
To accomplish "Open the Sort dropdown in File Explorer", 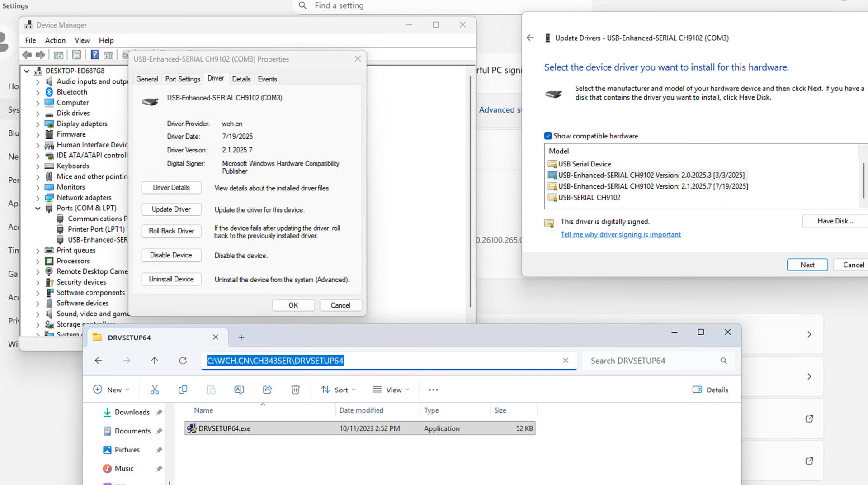I will [338, 390].
